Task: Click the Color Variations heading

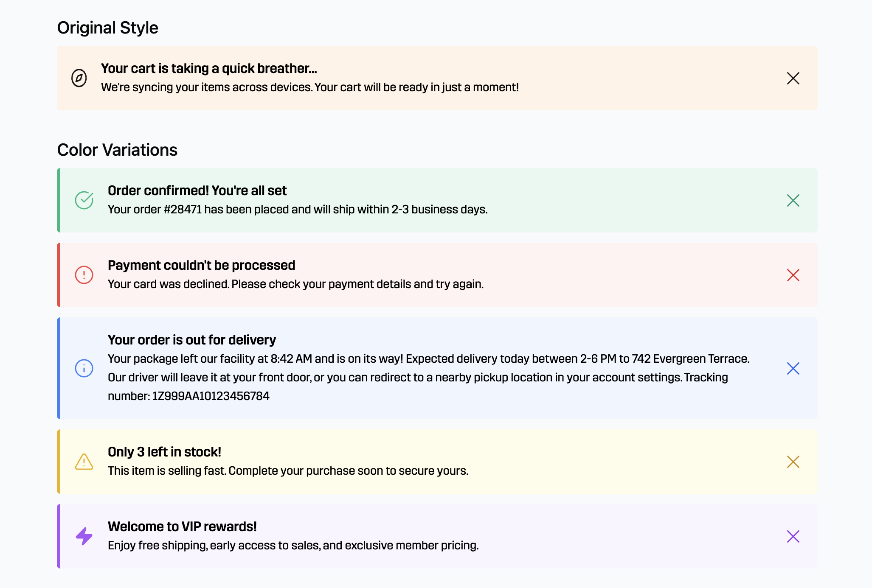Action: [x=118, y=149]
